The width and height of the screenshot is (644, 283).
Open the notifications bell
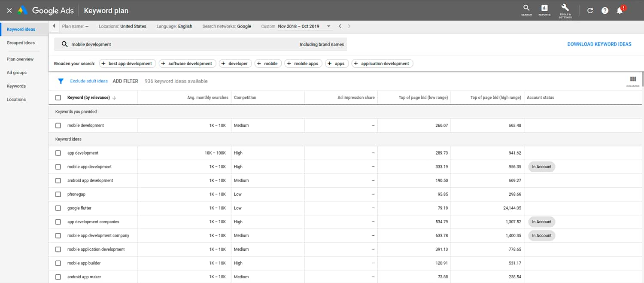[620, 10]
